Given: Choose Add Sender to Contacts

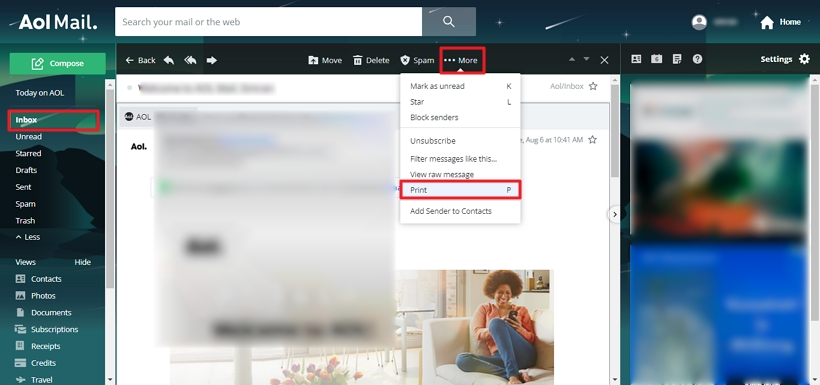Looking at the screenshot, I should (x=460, y=211).
